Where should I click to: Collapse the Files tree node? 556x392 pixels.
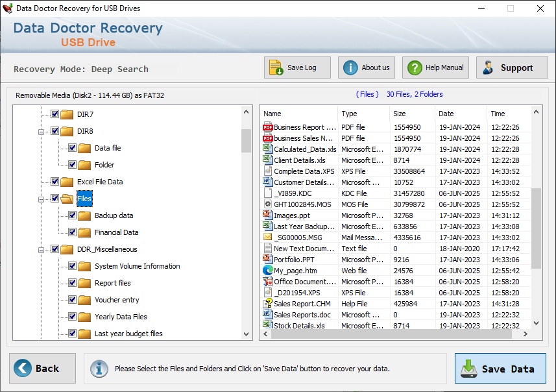click(41, 199)
